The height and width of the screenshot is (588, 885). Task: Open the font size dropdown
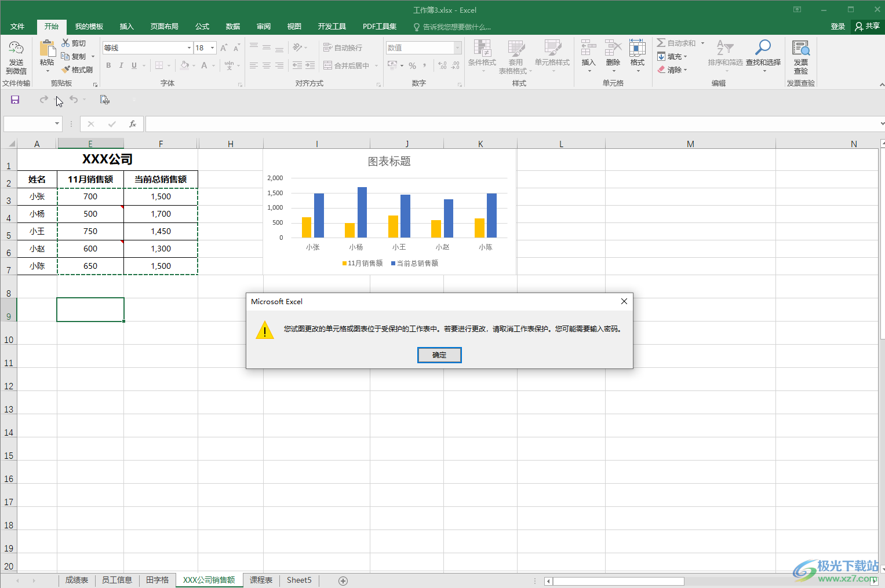[x=213, y=48]
